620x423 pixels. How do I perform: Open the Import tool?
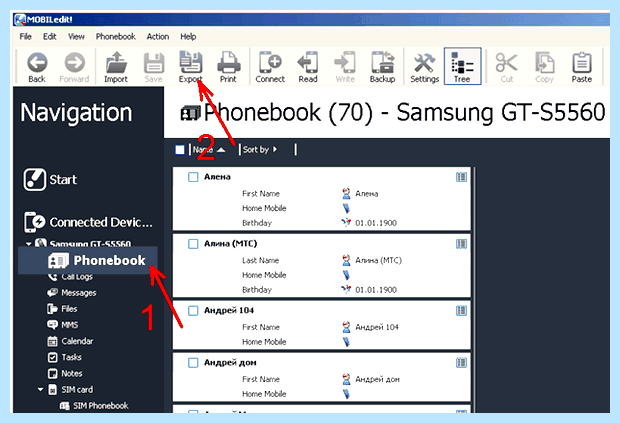point(116,67)
